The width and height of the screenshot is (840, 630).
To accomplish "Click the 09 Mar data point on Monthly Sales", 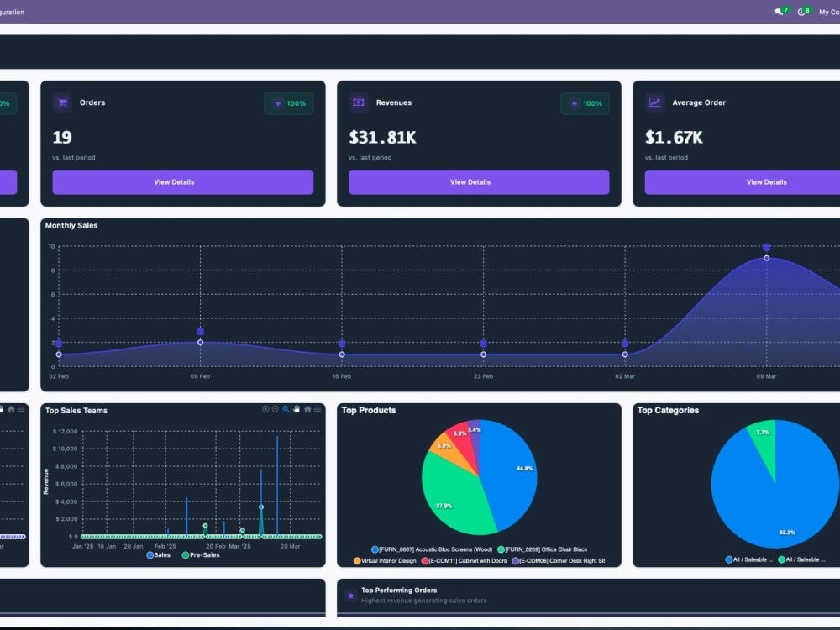I will pyautogui.click(x=767, y=258).
